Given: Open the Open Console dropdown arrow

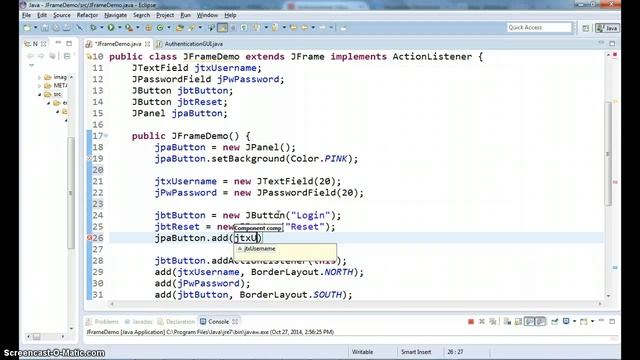Looking at the screenshot, I should [592, 321].
